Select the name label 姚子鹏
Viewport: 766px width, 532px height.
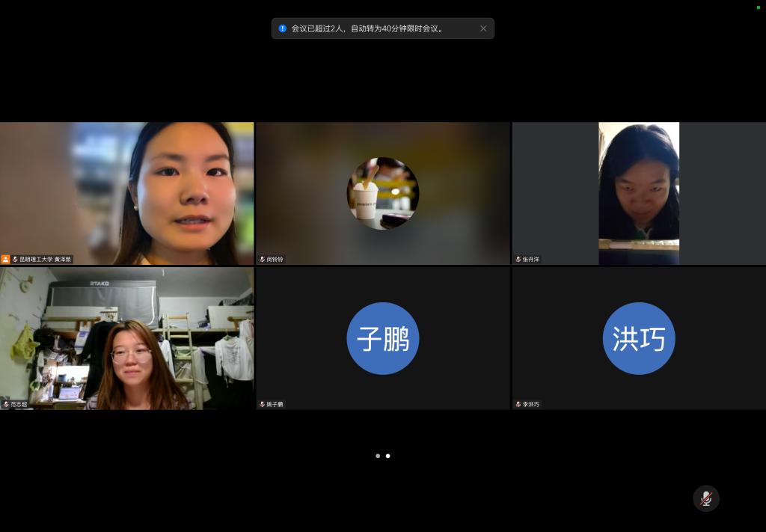tap(275, 405)
